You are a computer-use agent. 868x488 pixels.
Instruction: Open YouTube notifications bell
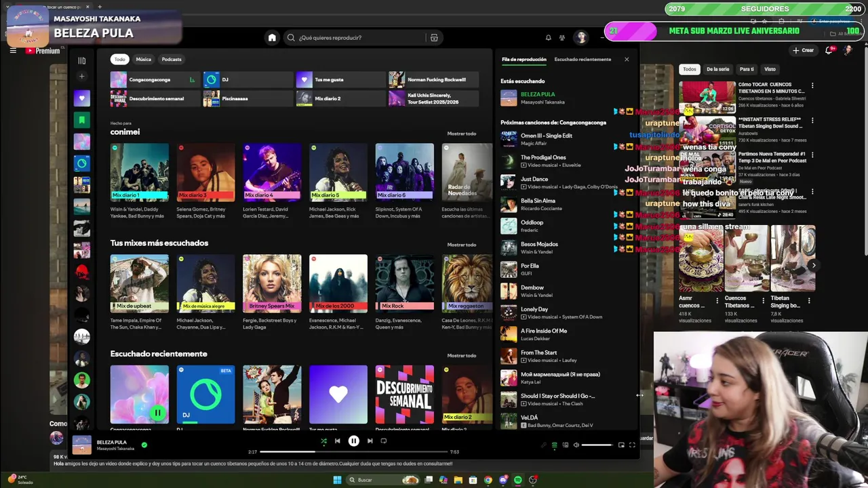click(829, 50)
